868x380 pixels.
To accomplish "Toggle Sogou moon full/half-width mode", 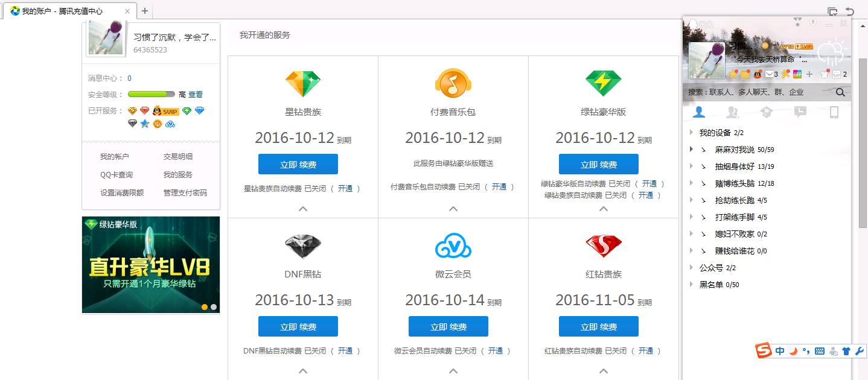I will click(793, 351).
